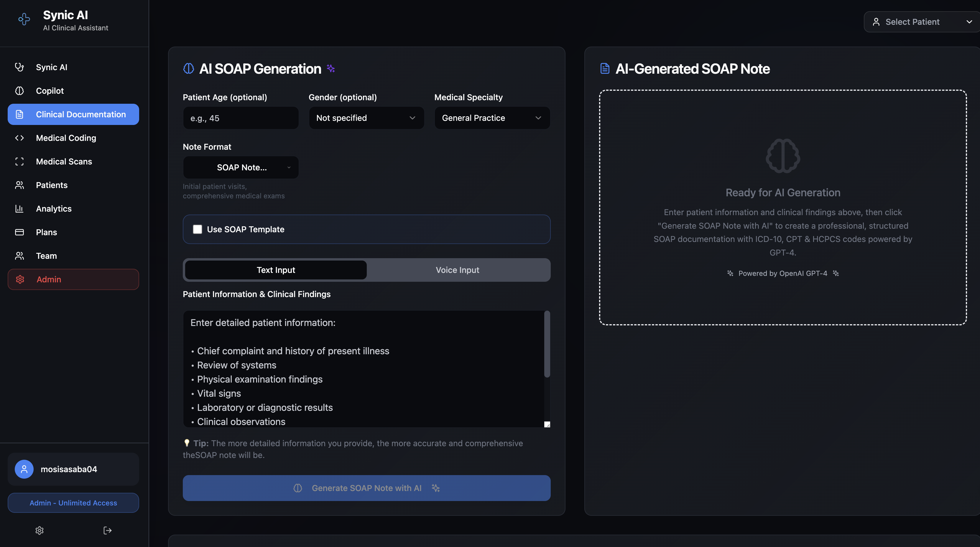Open the Admin gear icon
This screenshot has height=547, width=980.
click(x=19, y=279)
